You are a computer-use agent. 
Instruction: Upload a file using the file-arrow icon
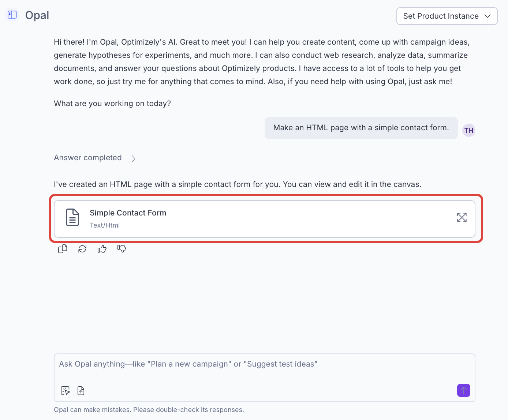81,391
